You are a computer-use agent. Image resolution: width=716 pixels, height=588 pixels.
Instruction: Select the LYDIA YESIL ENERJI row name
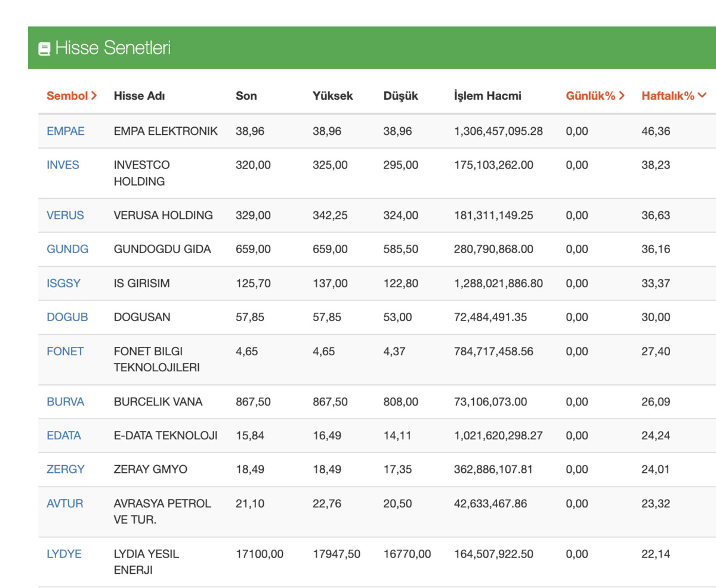[147, 562]
